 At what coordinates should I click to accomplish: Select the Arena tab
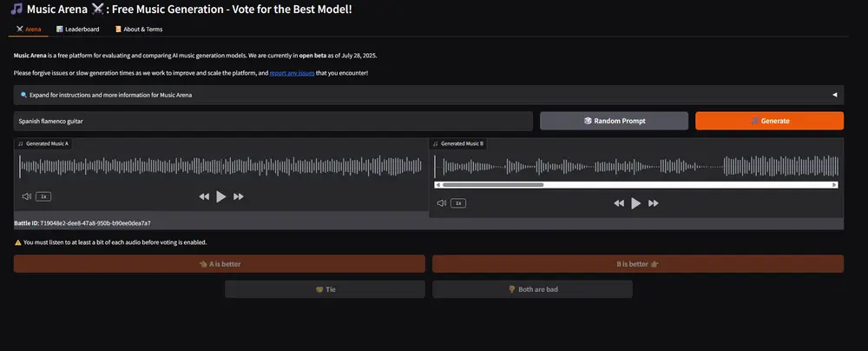(x=29, y=29)
